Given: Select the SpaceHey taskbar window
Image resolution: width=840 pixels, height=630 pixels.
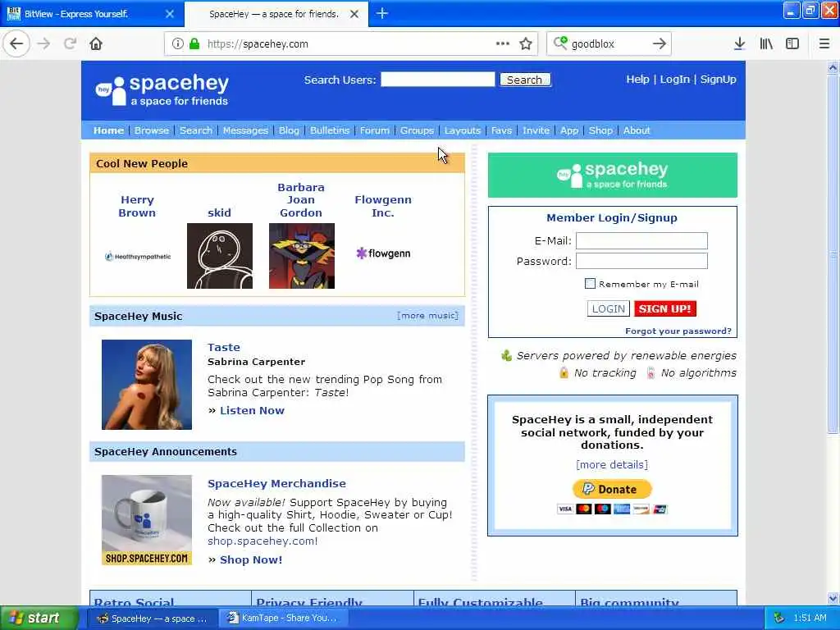Looking at the screenshot, I should point(152,619).
